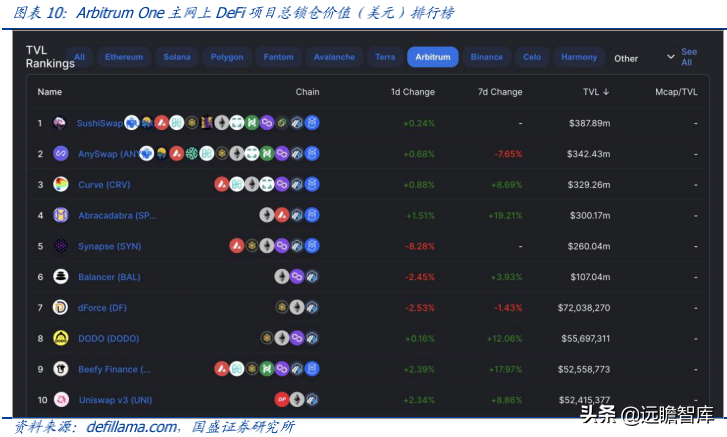727x437 pixels.
Task: Switch to the Ethereum chain tab
Action: click(x=124, y=57)
